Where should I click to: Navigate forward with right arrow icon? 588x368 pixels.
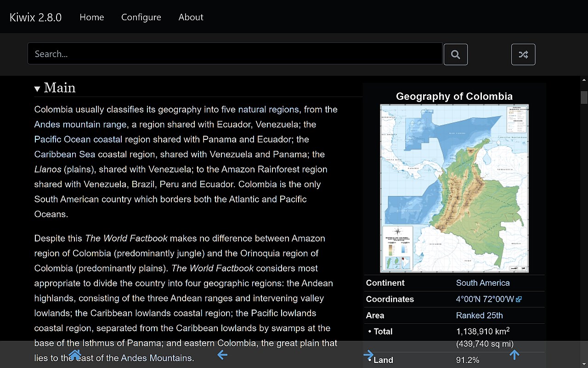[x=368, y=355]
